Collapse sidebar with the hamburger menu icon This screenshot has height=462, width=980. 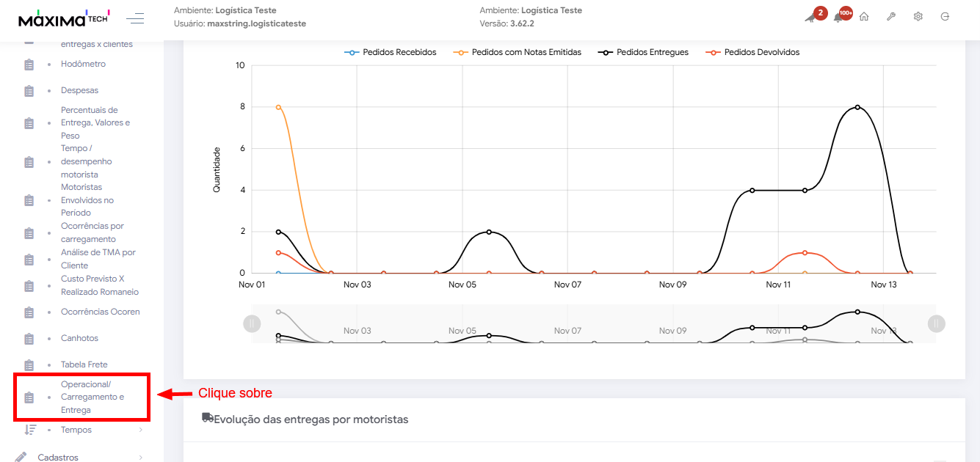coord(135,18)
